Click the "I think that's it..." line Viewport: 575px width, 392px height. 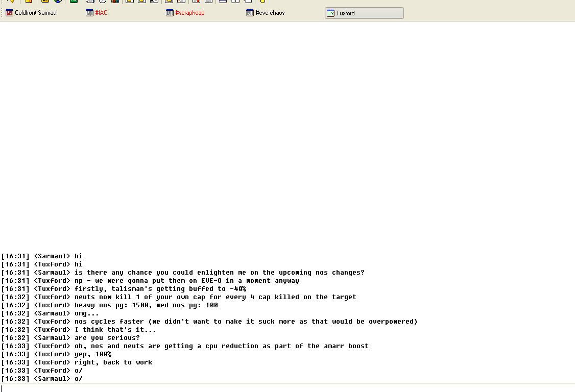coord(79,329)
